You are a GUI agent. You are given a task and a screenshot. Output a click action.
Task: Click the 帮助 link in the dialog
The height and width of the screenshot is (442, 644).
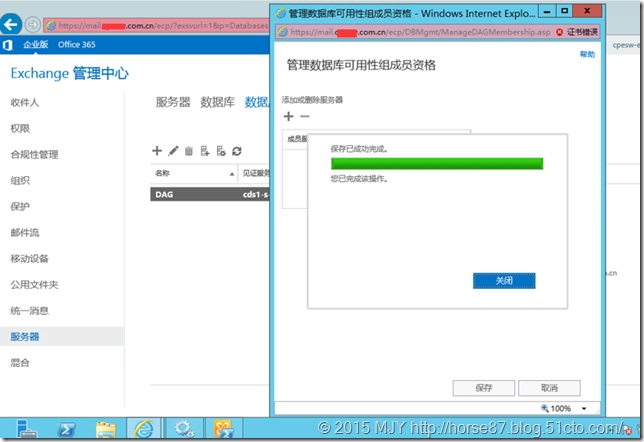click(586, 55)
